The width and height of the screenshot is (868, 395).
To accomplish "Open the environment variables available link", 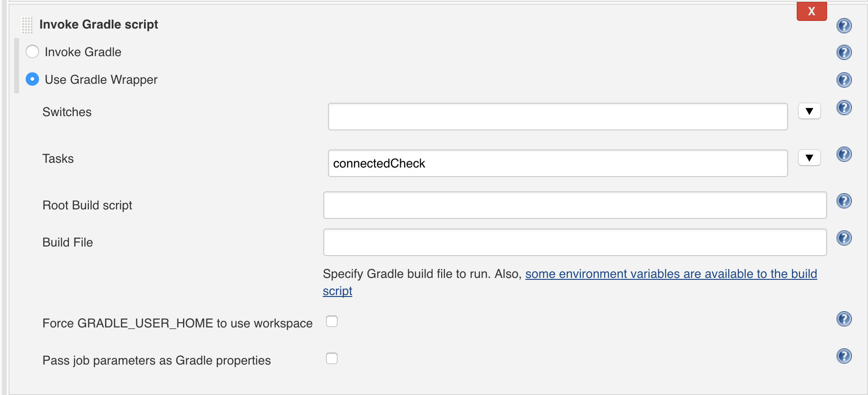I will tap(671, 274).
